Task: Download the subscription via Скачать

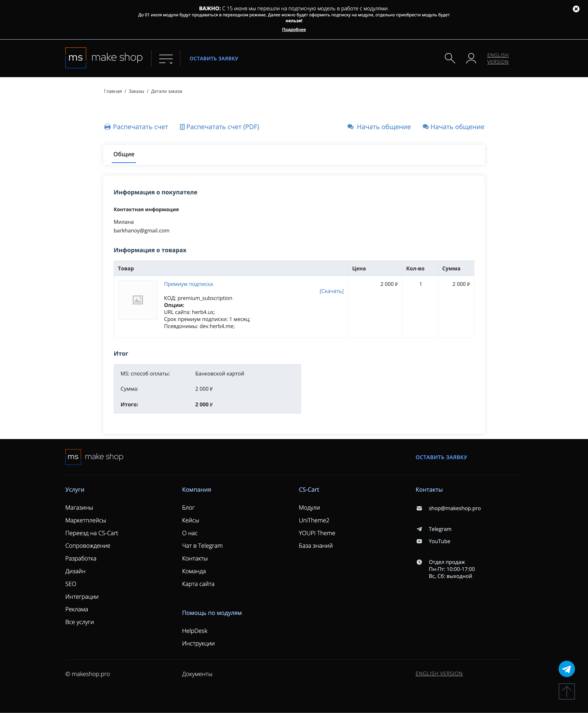Action: click(x=331, y=291)
